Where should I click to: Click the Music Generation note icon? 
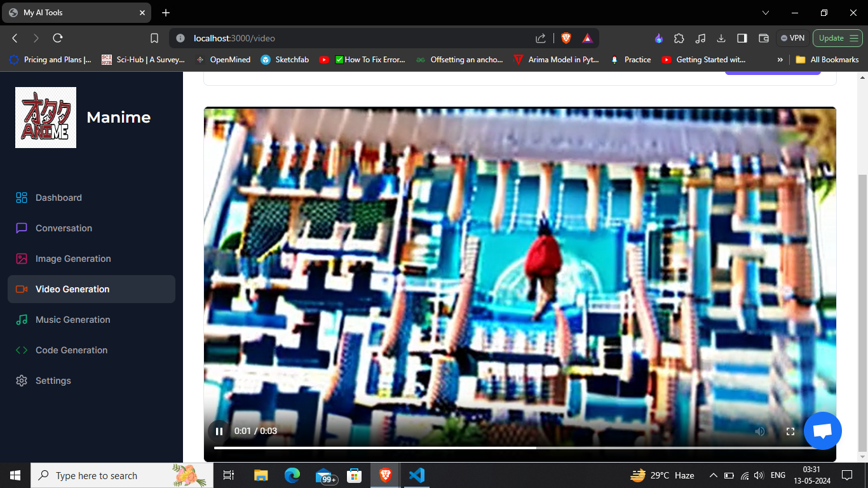click(22, 320)
